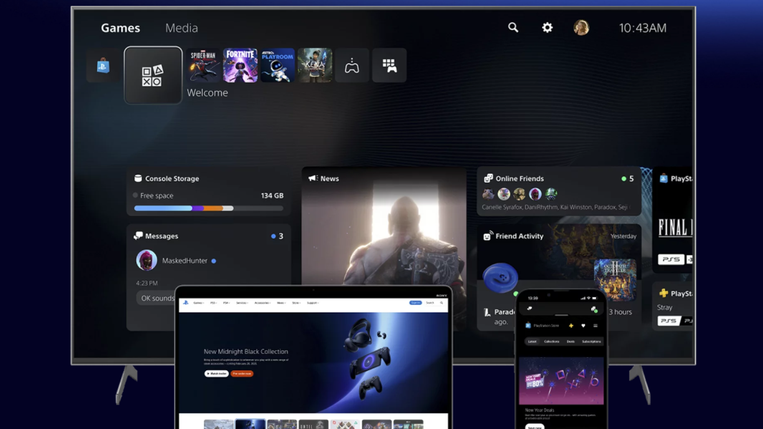Image resolution: width=763 pixels, height=429 pixels.
Task: Click the blue Astro bot avatar
Action: pyautogui.click(x=500, y=278)
